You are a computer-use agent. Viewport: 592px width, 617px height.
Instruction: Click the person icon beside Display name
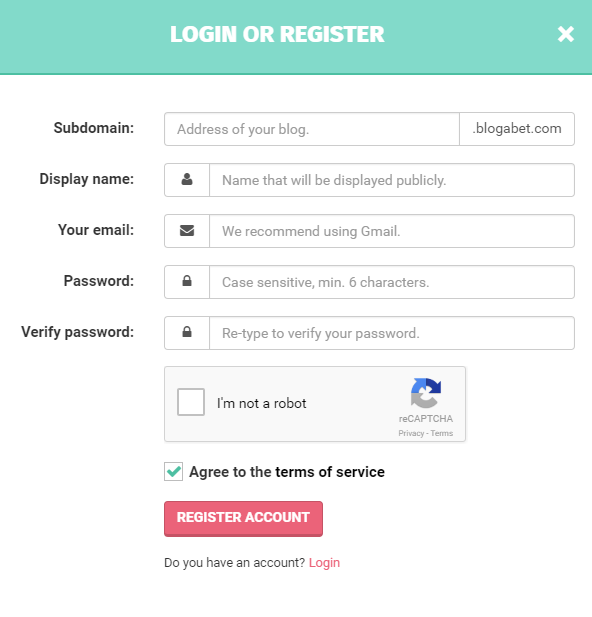tap(187, 179)
